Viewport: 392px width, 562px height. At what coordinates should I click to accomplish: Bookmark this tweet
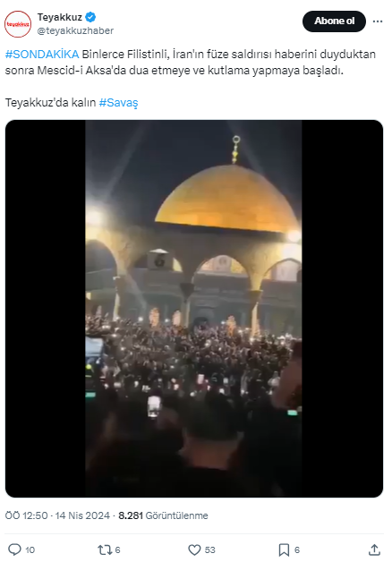point(284,549)
